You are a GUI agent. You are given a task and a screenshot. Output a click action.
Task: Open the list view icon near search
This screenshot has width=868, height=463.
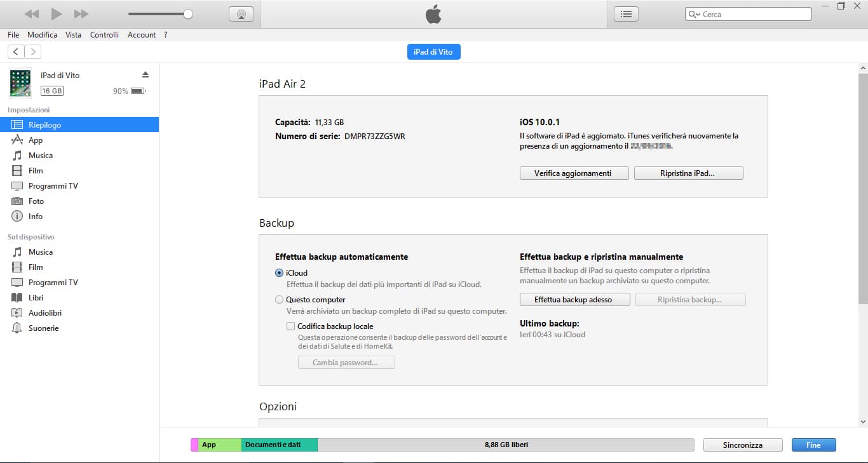626,14
